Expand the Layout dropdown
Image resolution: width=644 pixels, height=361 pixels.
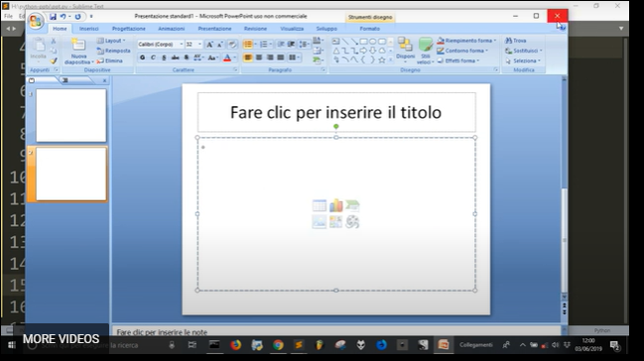111,41
